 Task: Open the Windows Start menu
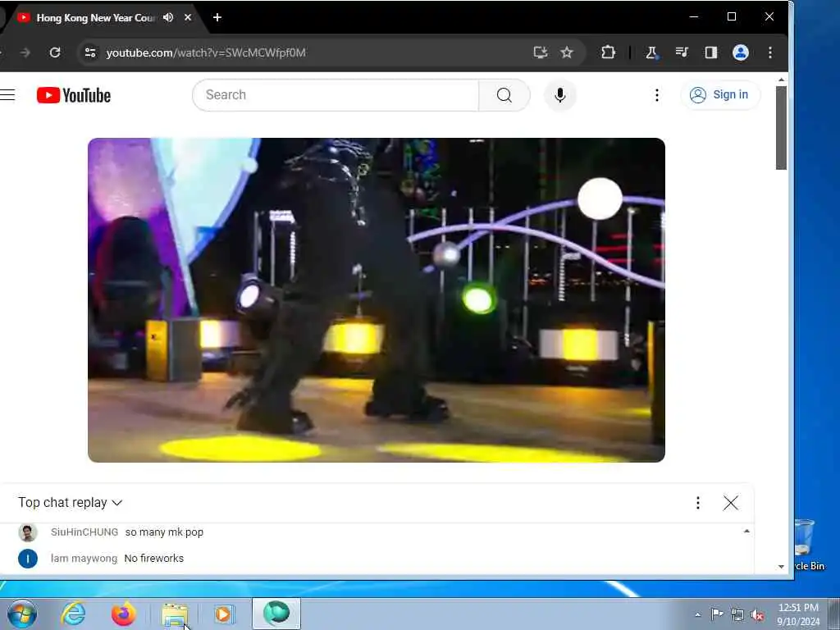tap(22, 614)
